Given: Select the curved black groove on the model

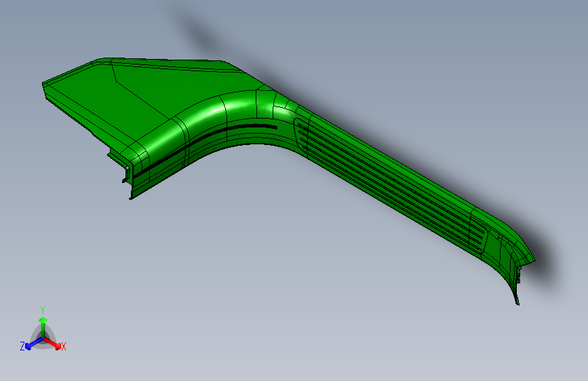Looking at the screenshot, I should tap(205, 150).
